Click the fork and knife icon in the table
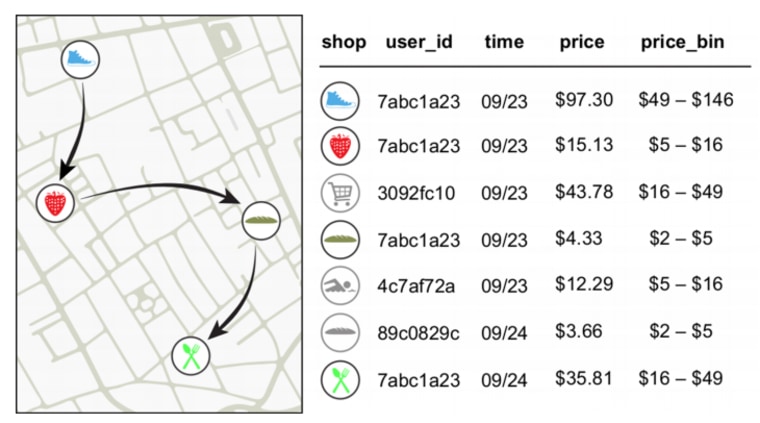 click(x=340, y=379)
